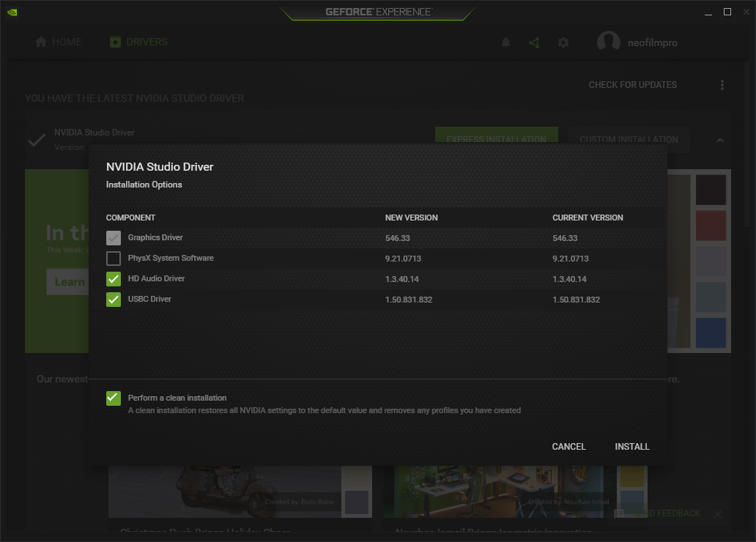Image resolution: width=756 pixels, height=542 pixels.
Task: Select the red color swatch
Action: coord(711,225)
